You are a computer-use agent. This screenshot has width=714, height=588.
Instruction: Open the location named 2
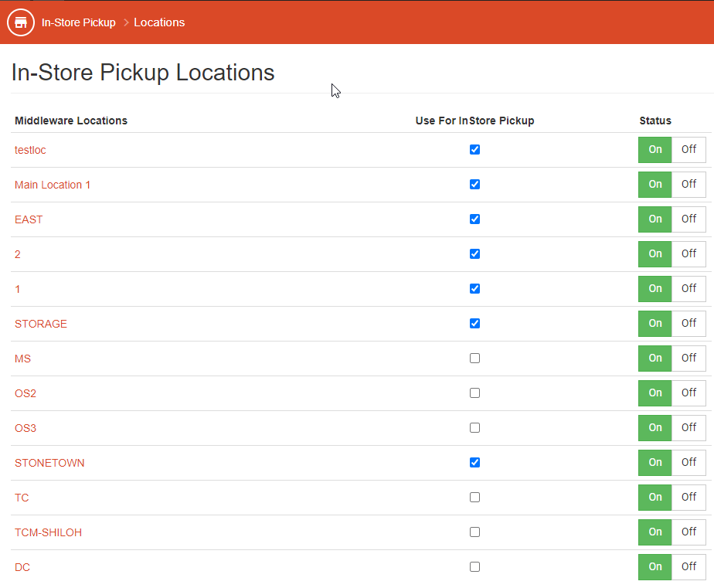tap(17, 253)
